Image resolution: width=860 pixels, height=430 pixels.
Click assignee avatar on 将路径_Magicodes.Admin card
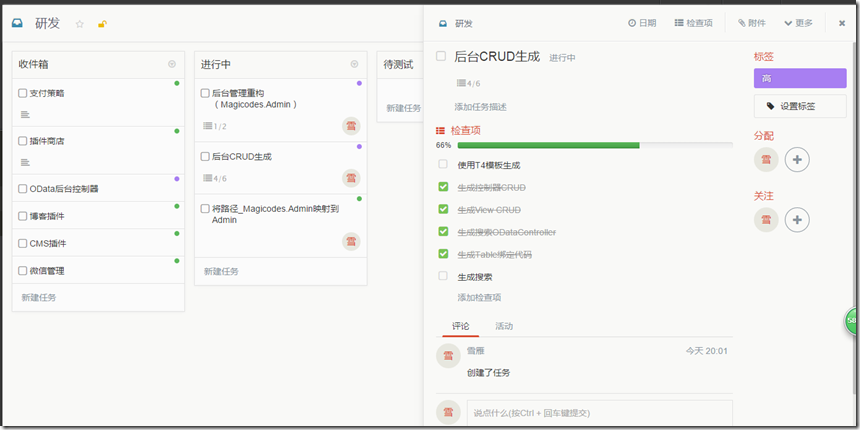pyautogui.click(x=351, y=241)
